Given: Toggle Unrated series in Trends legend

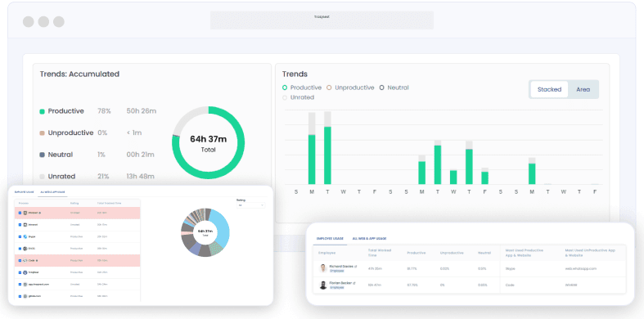Looking at the screenshot, I should tap(298, 97).
